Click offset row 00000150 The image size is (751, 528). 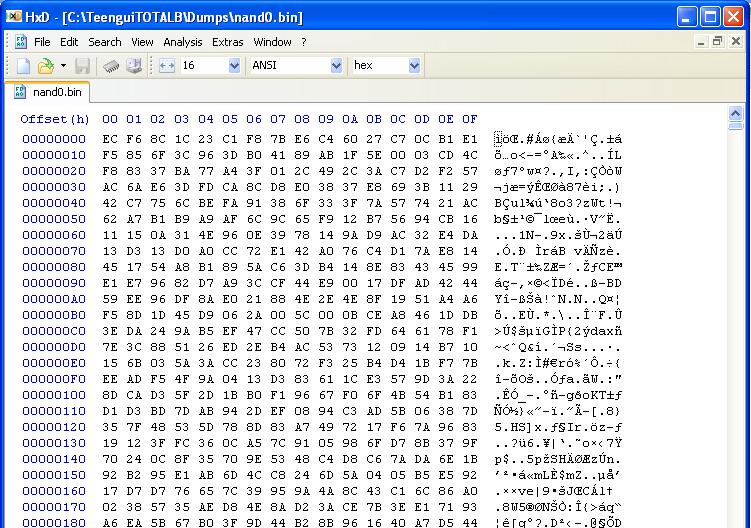pos(54,475)
